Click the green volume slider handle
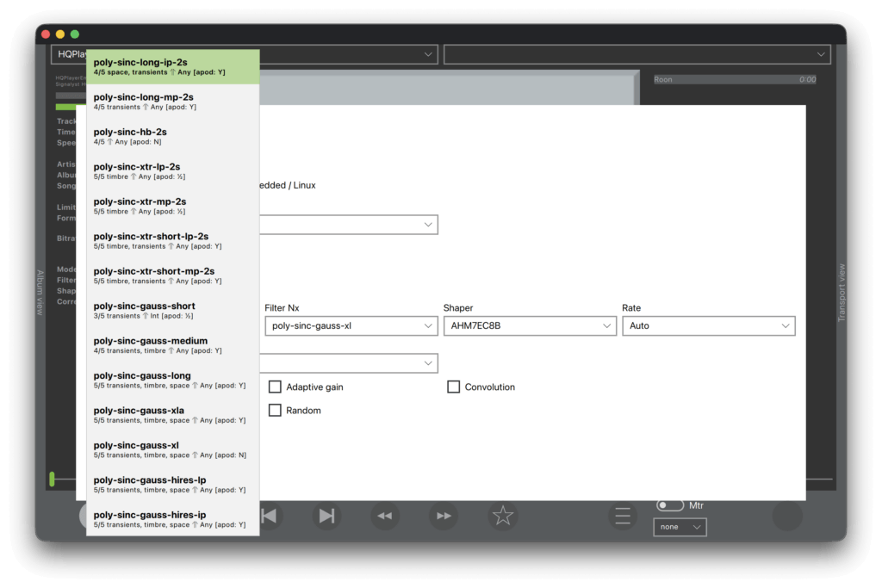This screenshot has width=882, height=588. pos(53,479)
